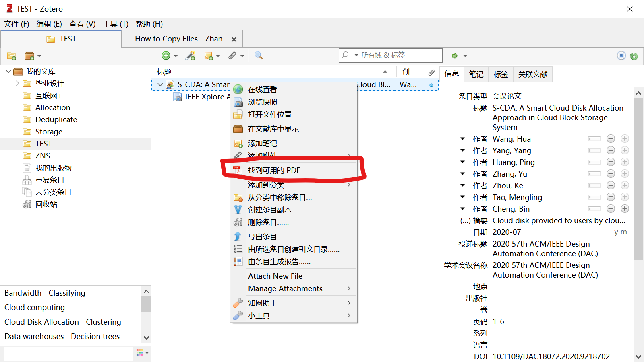Image resolution: width=644 pixels, height=362 pixels.
Task: Open the 回收站 trash item
Action: (x=46, y=204)
